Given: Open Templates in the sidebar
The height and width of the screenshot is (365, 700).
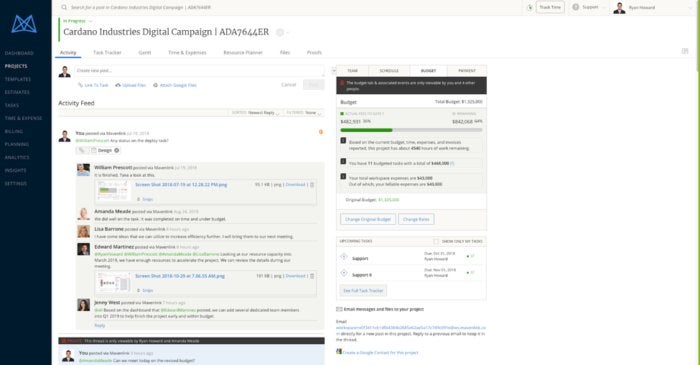Looking at the screenshot, I should [x=18, y=79].
